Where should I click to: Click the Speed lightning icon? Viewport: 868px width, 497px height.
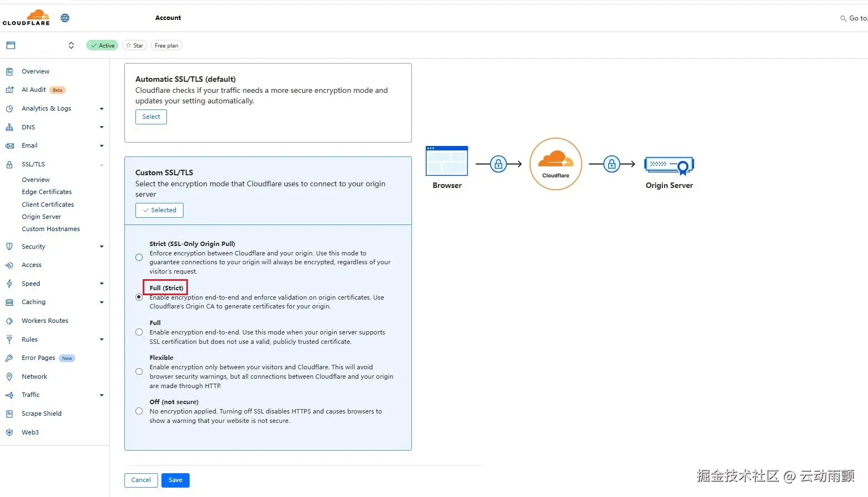[9, 284]
